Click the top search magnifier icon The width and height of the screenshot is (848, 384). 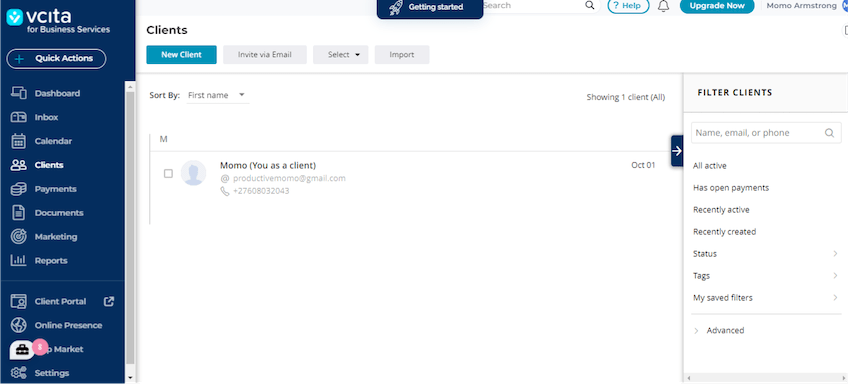pos(589,5)
